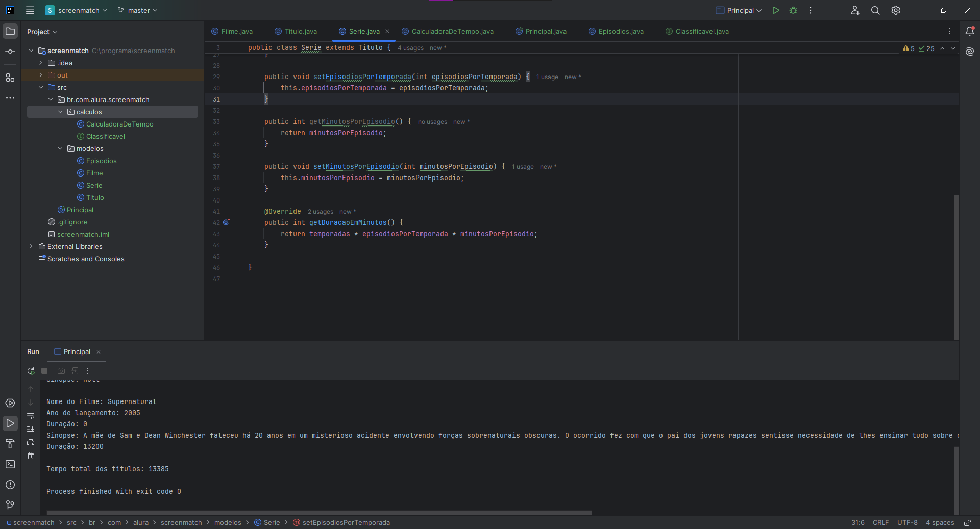Open more actions next to the debug button
The image size is (980, 529).
tap(811, 10)
